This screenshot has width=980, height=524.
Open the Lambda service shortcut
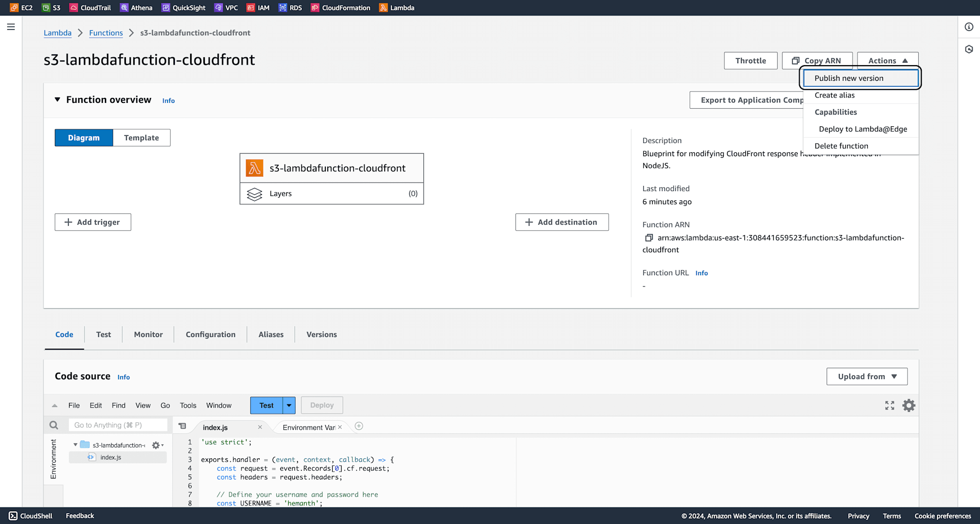397,8
